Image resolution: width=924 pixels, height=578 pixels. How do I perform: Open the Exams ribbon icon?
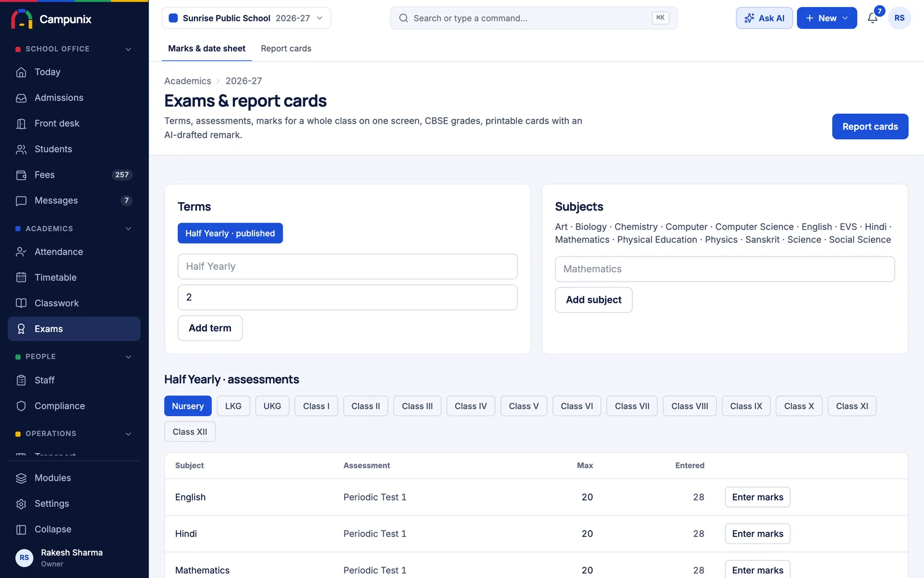(21, 329)
